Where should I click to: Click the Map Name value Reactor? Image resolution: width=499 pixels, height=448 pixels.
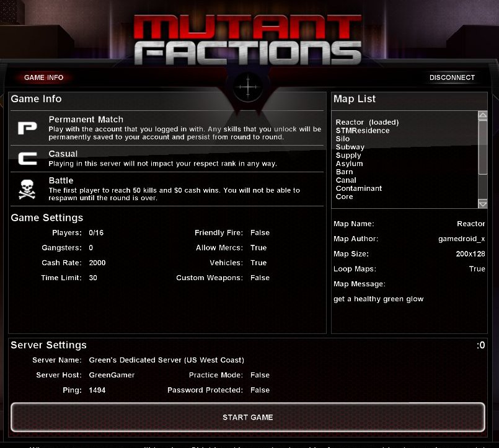(x=470, y=224)
